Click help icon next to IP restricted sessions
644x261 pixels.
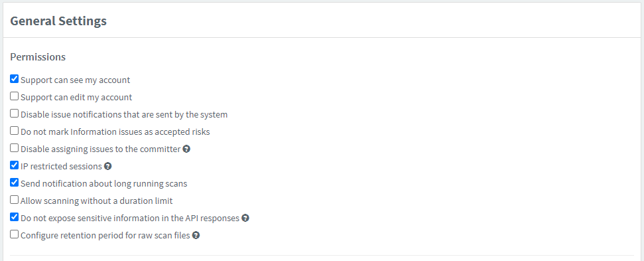click(x=108, y=167)
